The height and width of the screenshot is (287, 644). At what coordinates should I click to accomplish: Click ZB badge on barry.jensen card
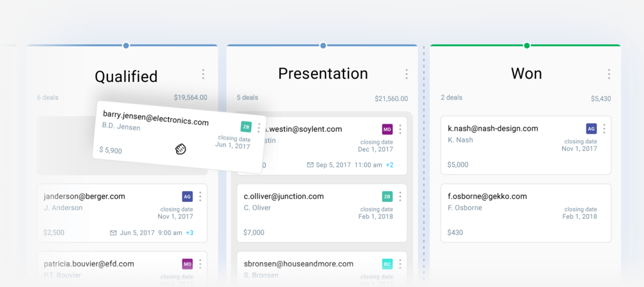click(x=246, y=127)
